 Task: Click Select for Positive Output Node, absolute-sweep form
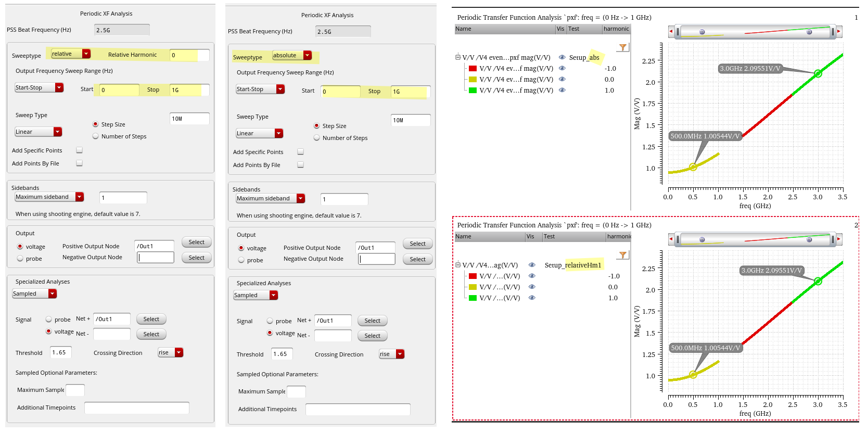(418, 244)
